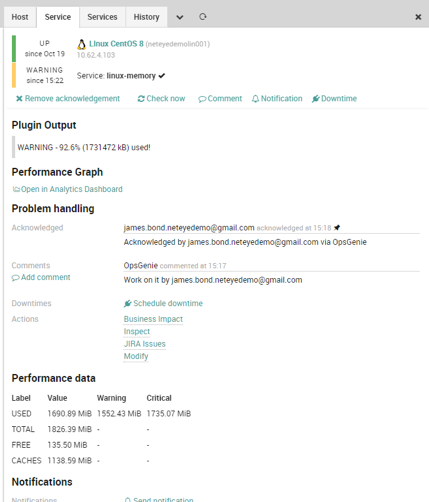Open in Analytics Dashboard link

coord(67,189)
